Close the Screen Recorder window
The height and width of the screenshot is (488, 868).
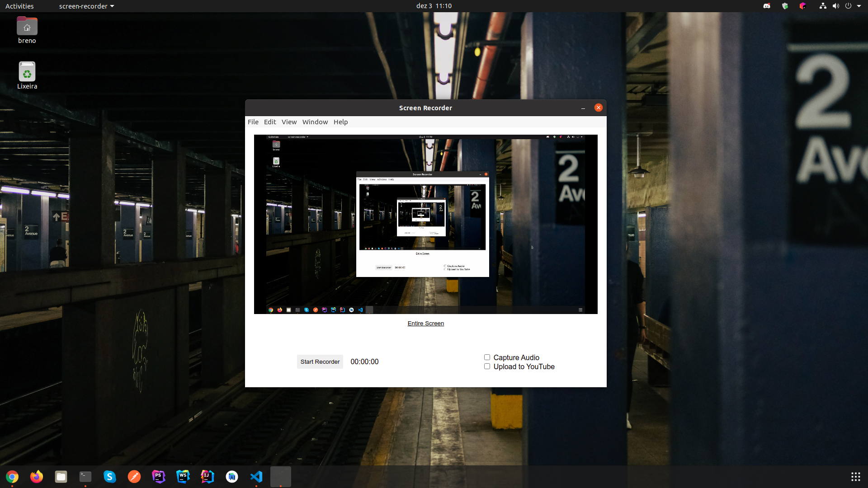599,108
